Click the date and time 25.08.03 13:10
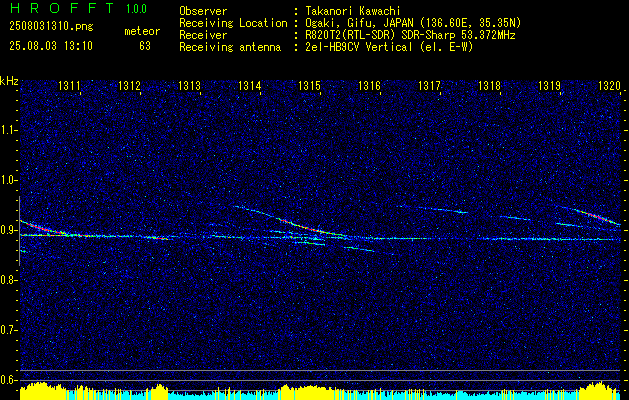This screenshot has height=400, width=629. pos(51,46)
